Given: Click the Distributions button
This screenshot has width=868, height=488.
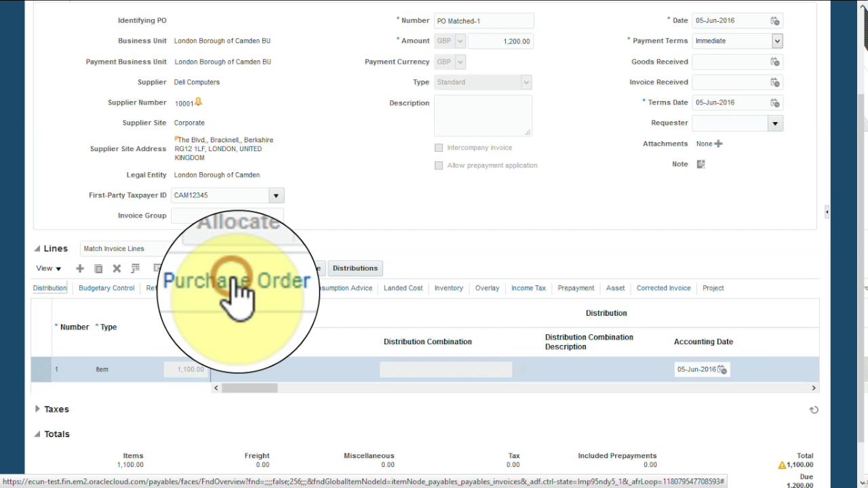Looking at the screenshot, I should 355,268.
